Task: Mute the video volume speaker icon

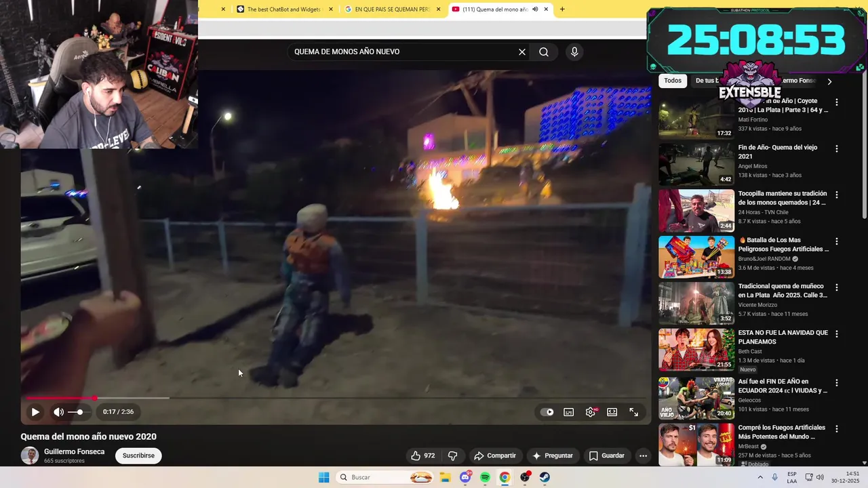Action: tap(59, 411)
